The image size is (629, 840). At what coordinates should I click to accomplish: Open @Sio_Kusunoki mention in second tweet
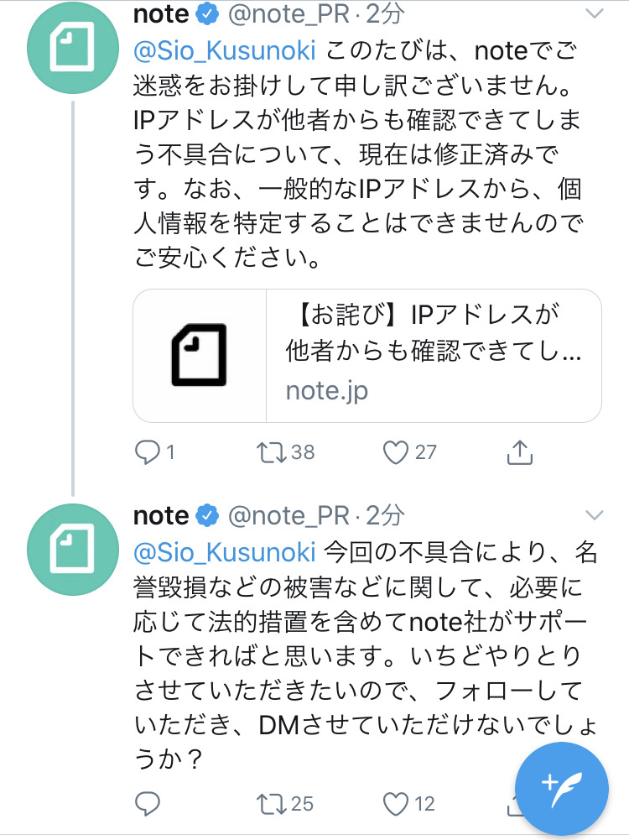(x=224, y=552)
